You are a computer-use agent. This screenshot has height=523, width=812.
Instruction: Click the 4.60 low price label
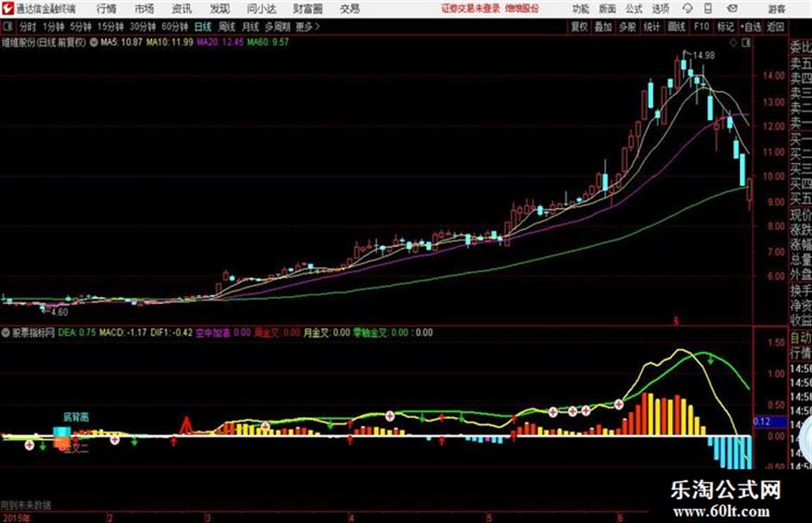pyautogui.click(x=59, y=313)
